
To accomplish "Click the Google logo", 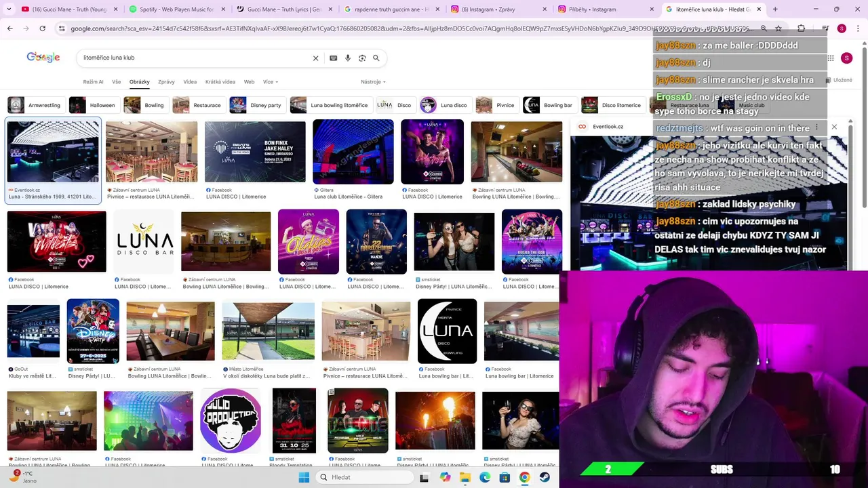I will (43, 58).
